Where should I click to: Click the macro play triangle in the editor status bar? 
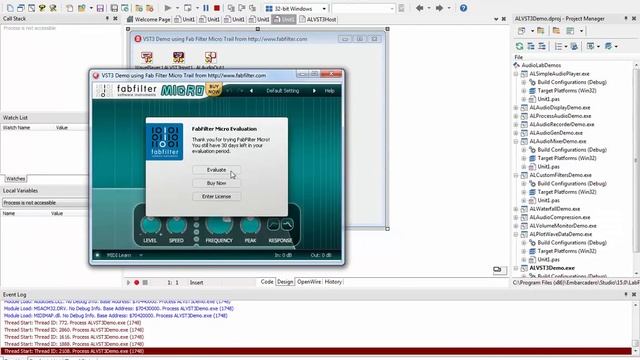(128, 282)
